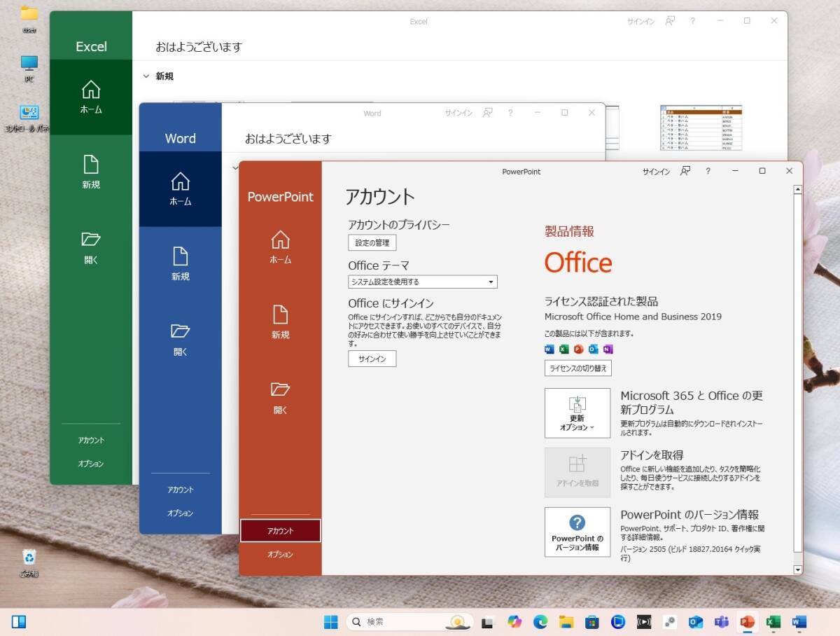The width and height of the screenshot is (840, 636).
Task: Click the 設定の管理 button
Action: [372, 243]
